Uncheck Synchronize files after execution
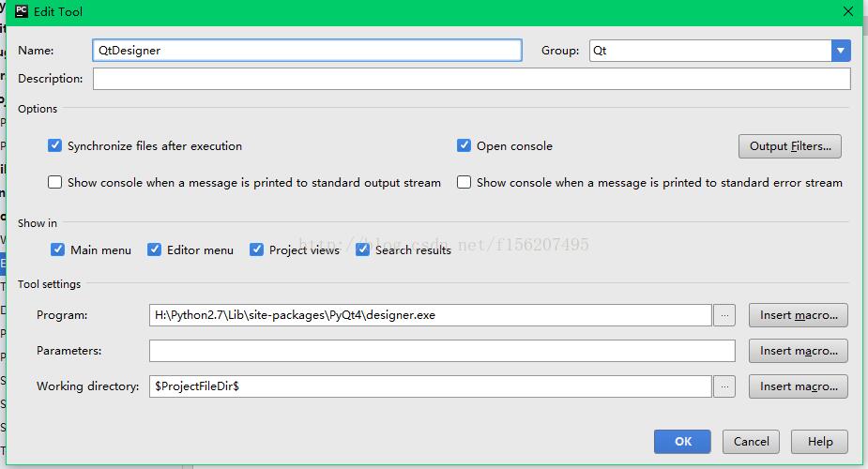868x469 pixels. 54,145
